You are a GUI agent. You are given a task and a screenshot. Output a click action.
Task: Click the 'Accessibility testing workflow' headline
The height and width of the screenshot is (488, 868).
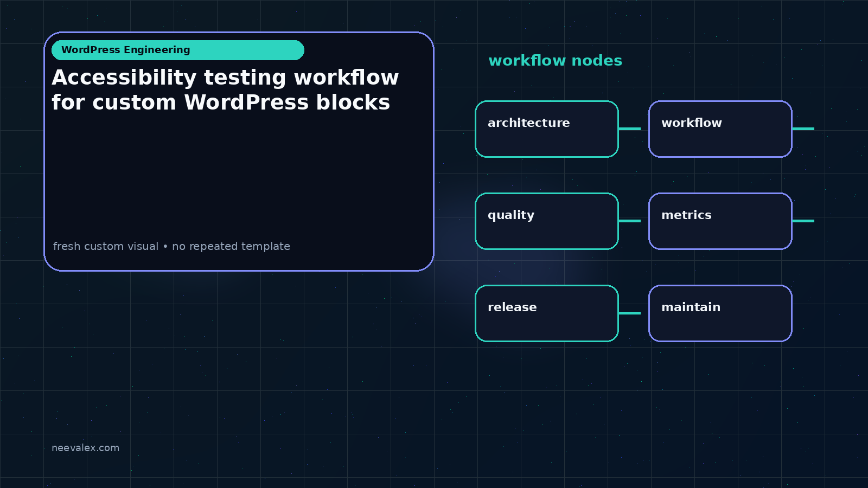pos(225,90)
